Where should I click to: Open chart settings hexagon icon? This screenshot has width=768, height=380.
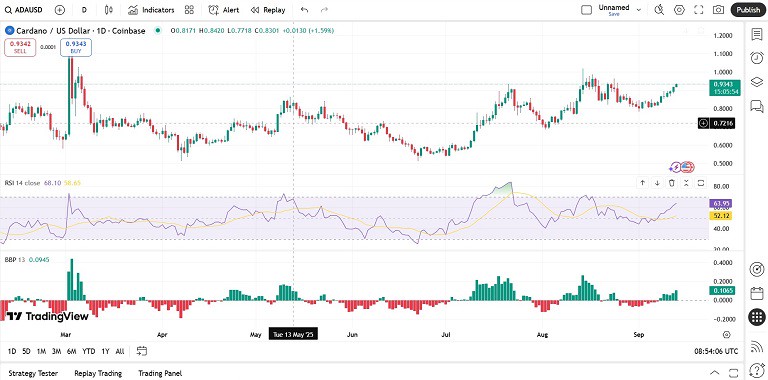(679, 10)
